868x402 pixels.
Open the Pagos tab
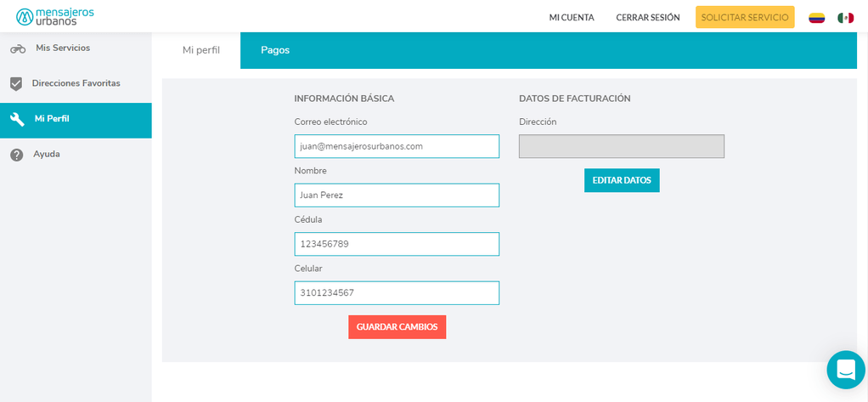tap(275, 50)
